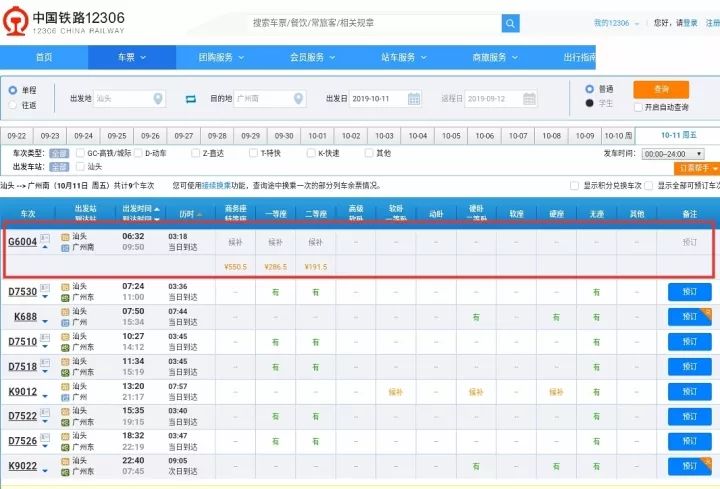Open D7518 train info card icon
The width and height of the screenshot is (720, 489).
pos(45,363)
